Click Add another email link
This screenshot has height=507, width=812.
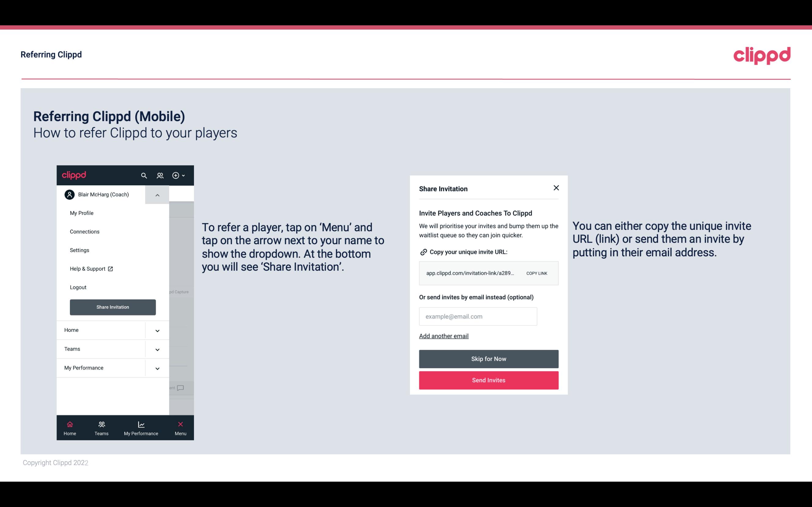(x=444, y=336)
